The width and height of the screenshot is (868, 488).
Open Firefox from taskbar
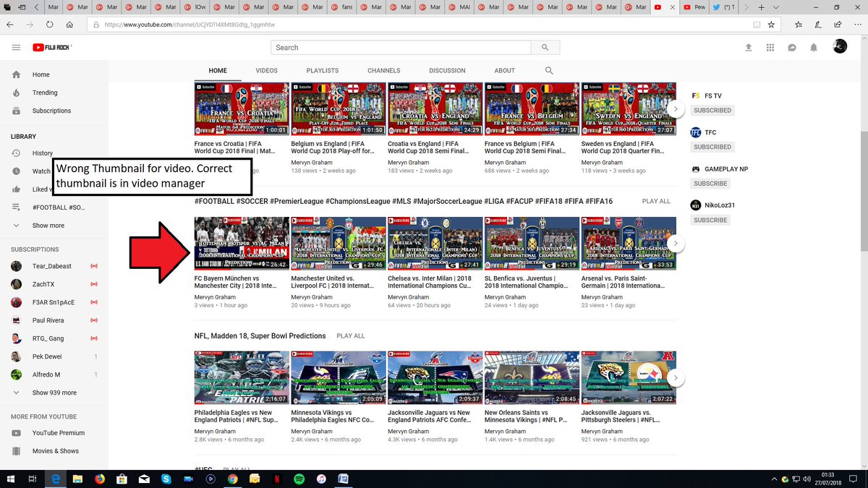[100, 479]
